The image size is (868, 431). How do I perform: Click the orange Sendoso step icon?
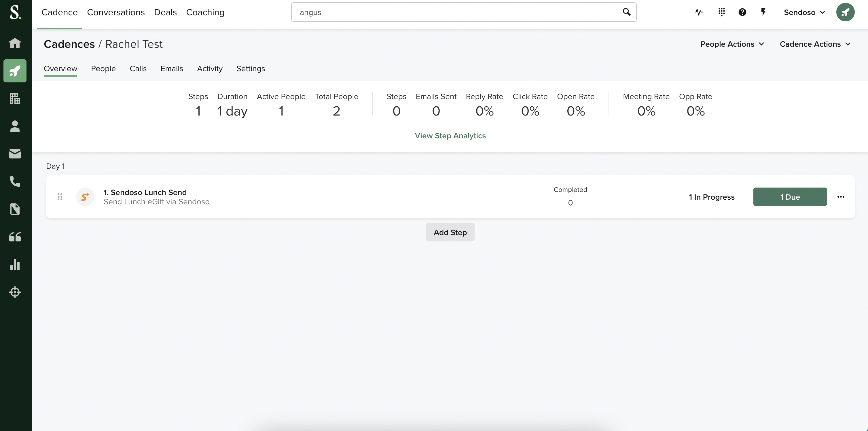[x=85, y=197]
